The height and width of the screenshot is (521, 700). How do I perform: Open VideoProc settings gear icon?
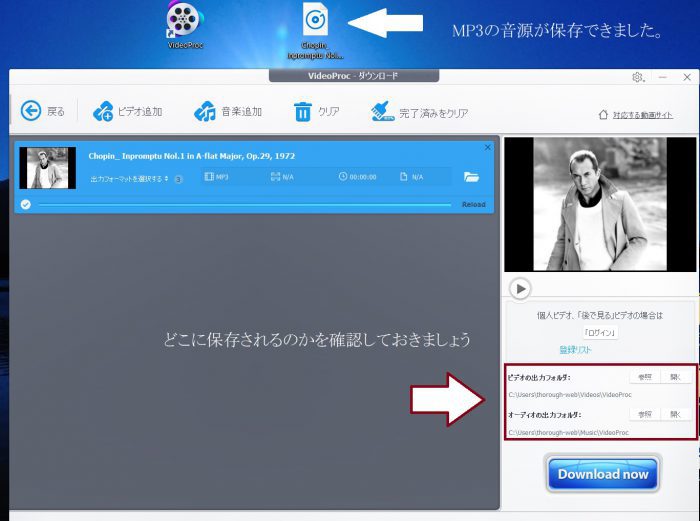click(638, 77)
